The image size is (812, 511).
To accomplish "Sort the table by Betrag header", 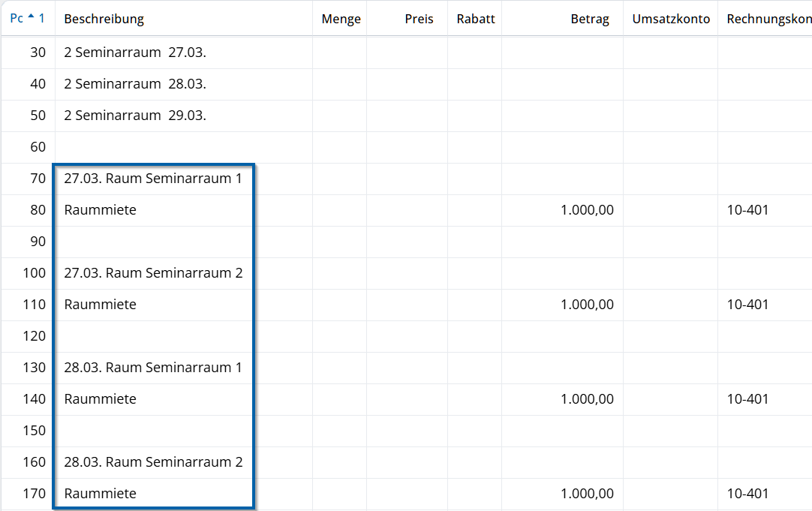I will (x=590, y=19).
